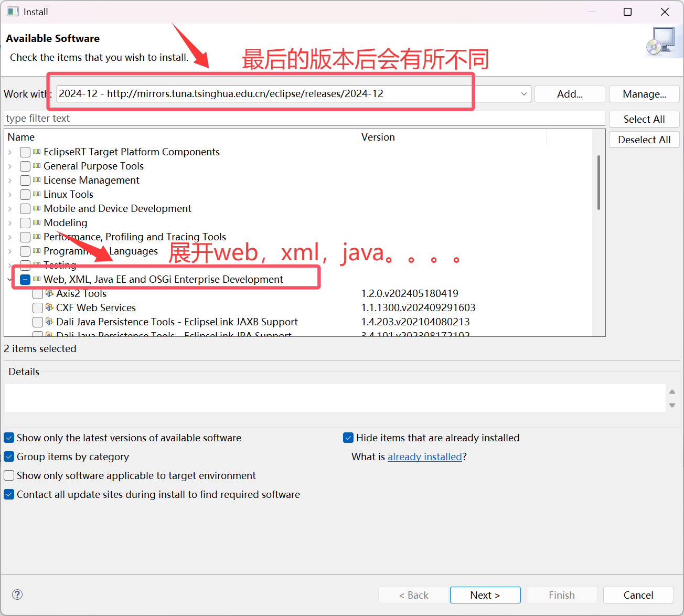684x616 pixels.
Task: Toggle Show only the latest versions option
Action: (x=9, y=438)
